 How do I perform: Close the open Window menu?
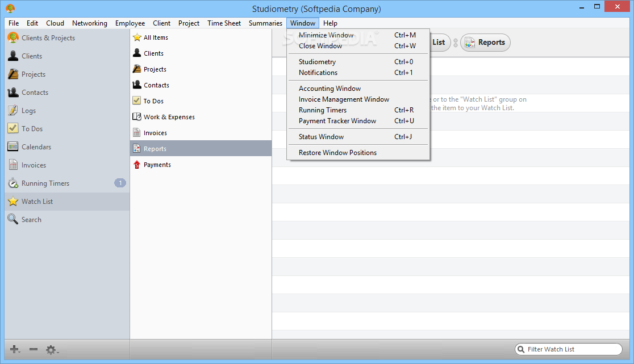[303, 23]
